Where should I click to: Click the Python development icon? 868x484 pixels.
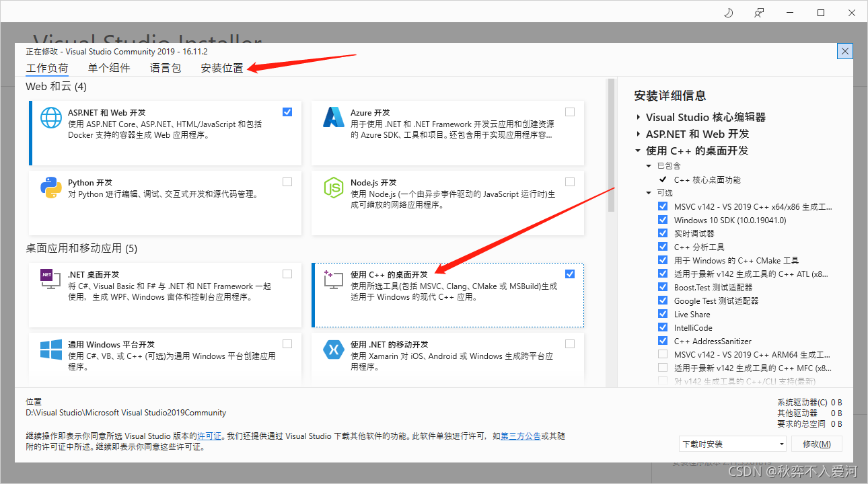[51, 188]
